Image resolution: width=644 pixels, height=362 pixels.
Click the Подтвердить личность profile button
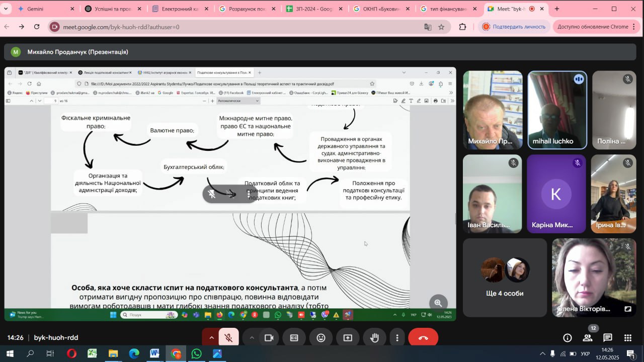514,27
